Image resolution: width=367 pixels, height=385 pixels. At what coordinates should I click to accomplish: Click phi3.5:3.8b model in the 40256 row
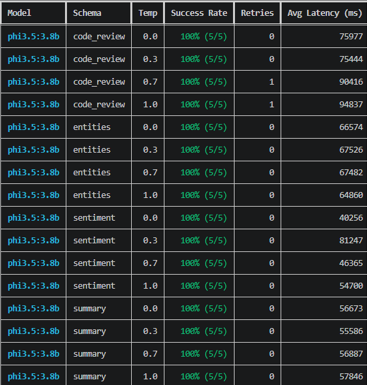point(33,218)
